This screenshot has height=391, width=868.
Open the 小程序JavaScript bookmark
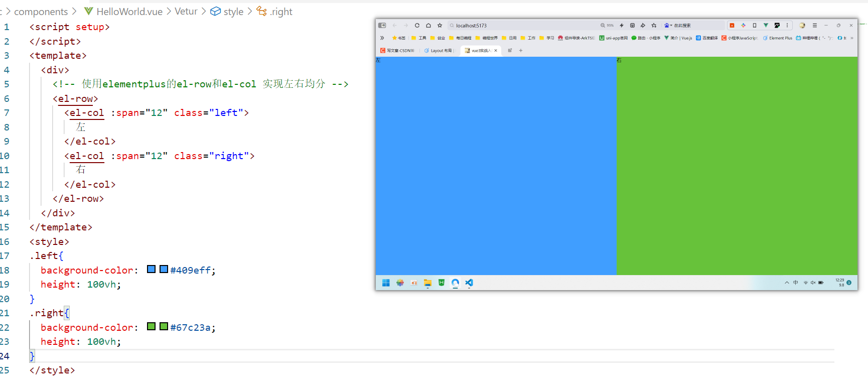pos(740,38)
